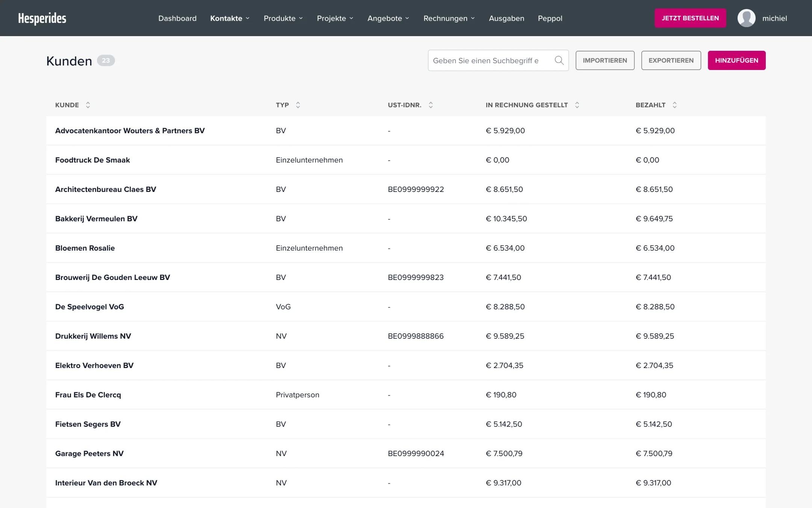Open customer Foodtruck De Smaak

pos(92,160)
